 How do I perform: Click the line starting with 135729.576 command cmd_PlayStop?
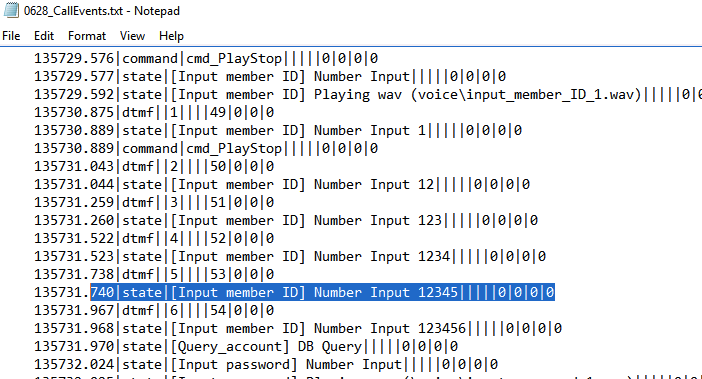coord(206,59)
